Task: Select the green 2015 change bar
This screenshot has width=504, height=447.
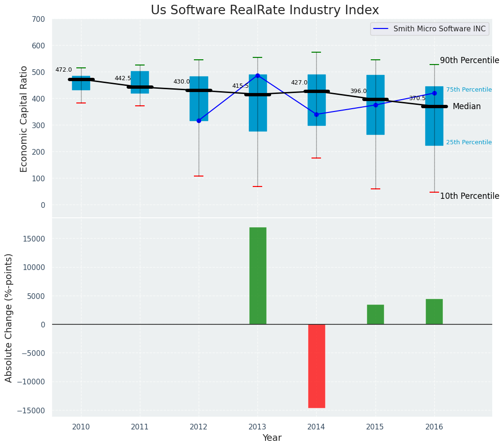Action: [375, 314]
